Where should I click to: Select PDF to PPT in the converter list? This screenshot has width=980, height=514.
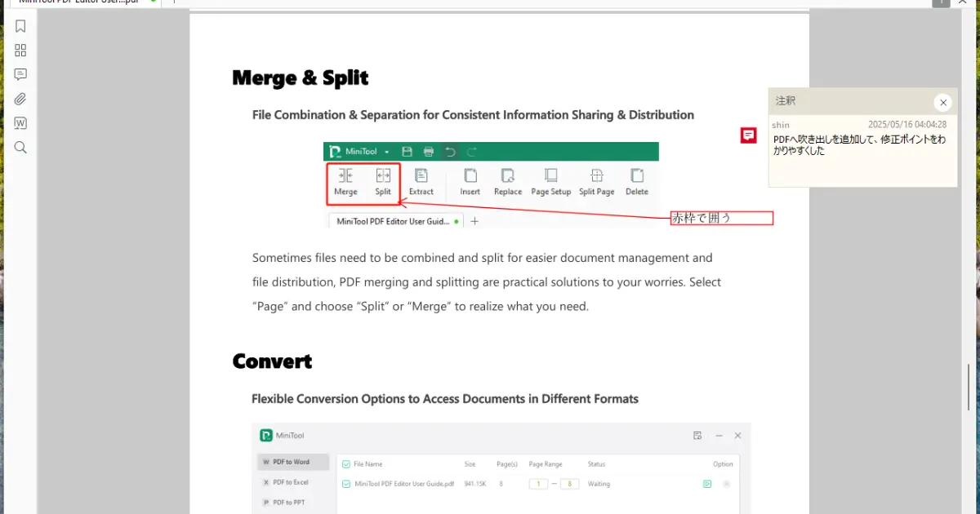tap(293, 503)
